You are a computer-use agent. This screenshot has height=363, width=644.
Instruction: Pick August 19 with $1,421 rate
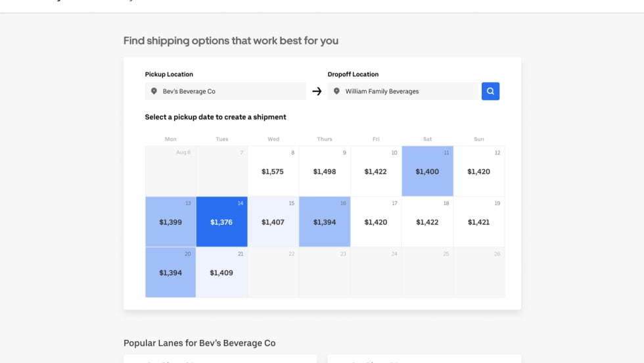coord(478,222)
